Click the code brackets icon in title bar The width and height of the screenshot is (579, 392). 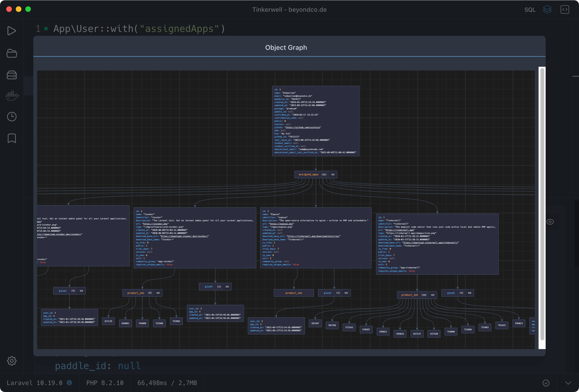(x=565, y=10)
